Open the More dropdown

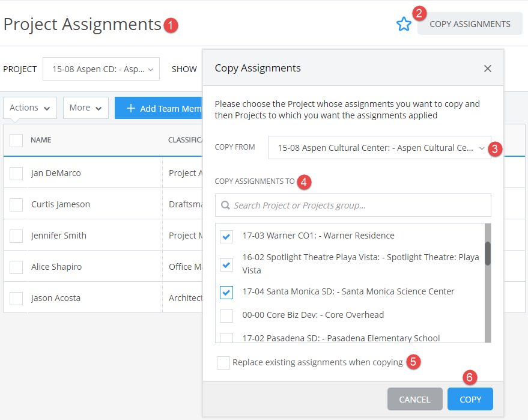pos(85,108)
